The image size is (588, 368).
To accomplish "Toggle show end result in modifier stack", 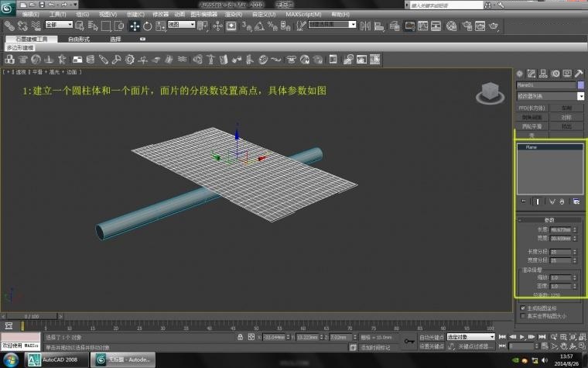I will [538, 201].
